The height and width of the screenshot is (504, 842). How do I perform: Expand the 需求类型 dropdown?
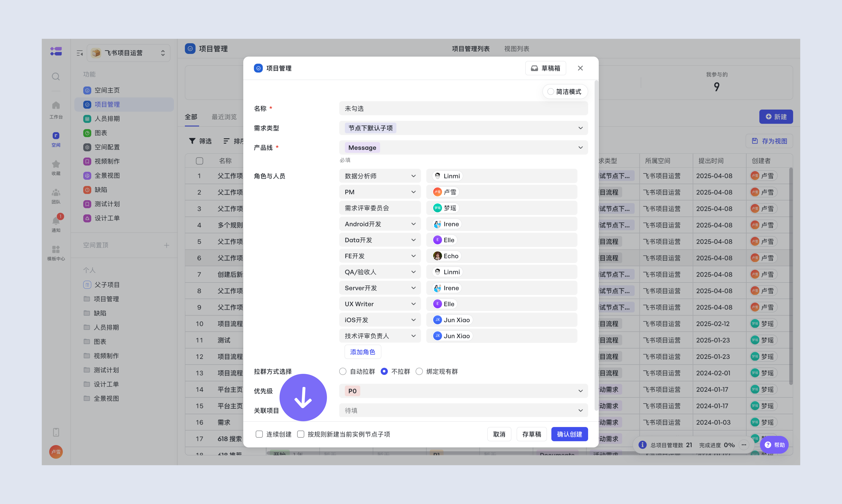[x=464, y=128]
